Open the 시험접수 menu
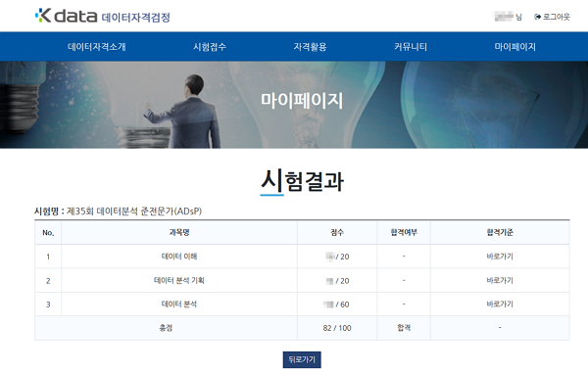This screenshot has height=375, width=588. (x=210, y=47)
